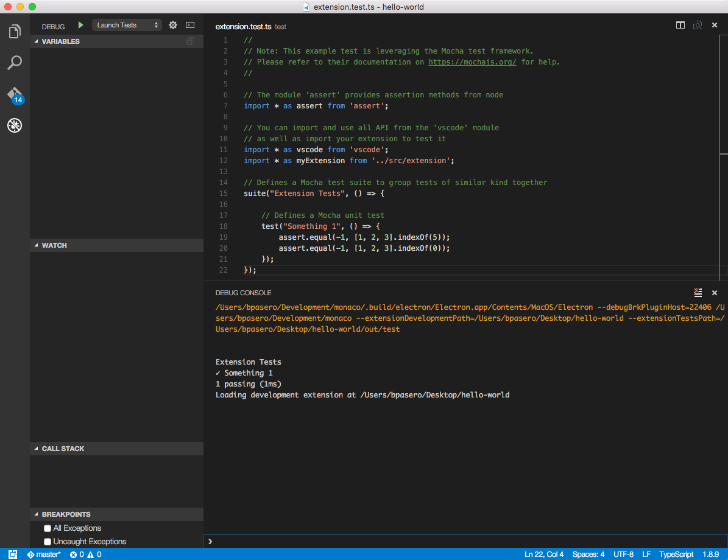
Task: Start debugging with green play button
Action: 80,25
